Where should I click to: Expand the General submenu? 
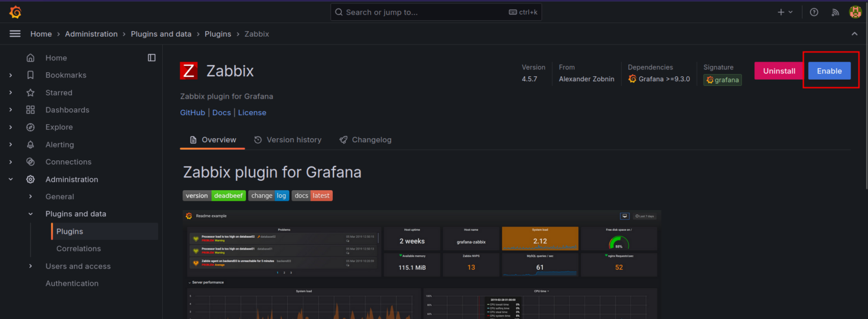click(31, 196)
